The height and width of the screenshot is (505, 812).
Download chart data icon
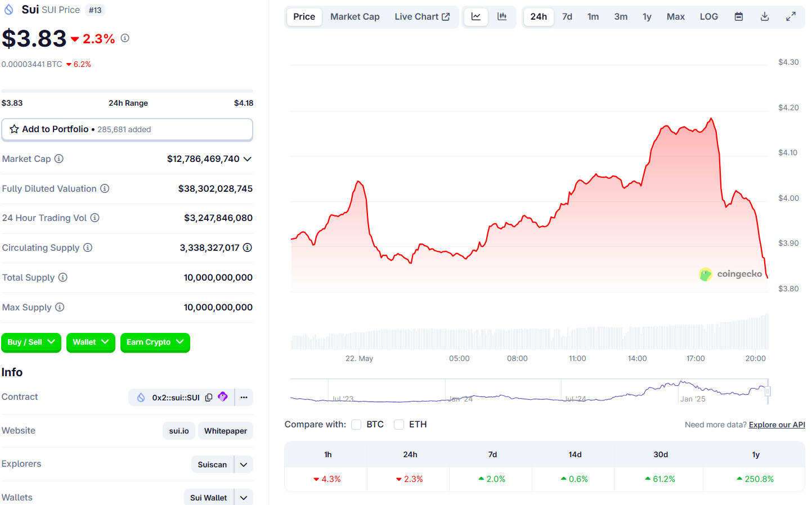click(x=765, y=17)
